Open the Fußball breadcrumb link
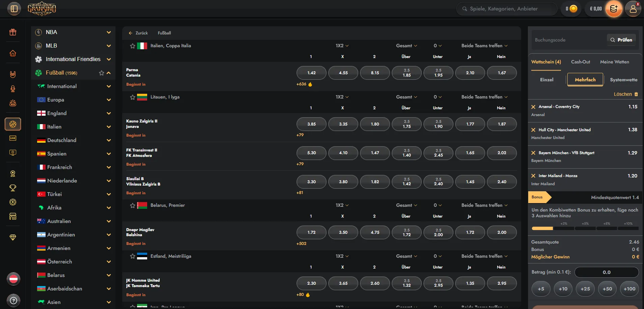 [x=164, y=33]
